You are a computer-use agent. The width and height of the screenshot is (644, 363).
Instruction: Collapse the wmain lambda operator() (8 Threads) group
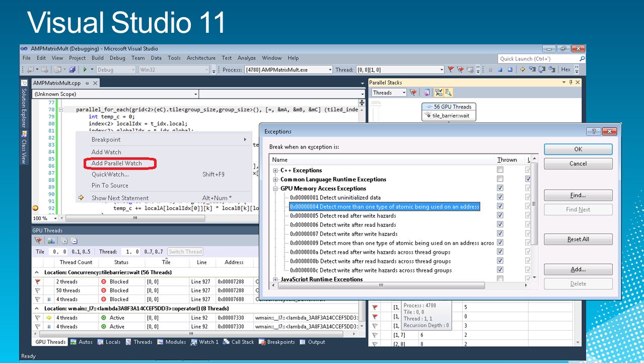(37, 308)
